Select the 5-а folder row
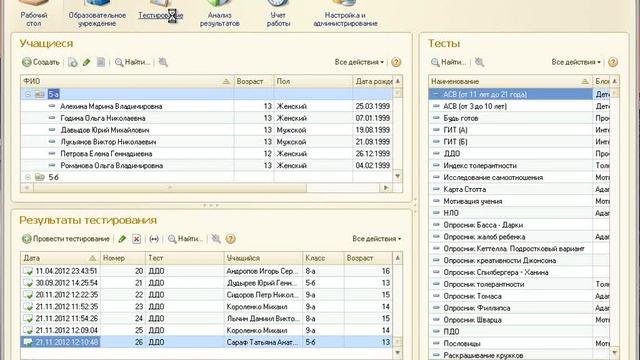This screenshot has width=640, height=360. pos(207,94)
